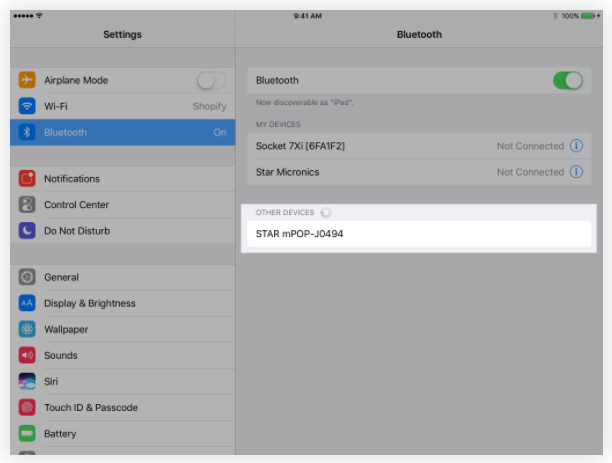
Task: Open Touch ID & Passcode settings
Action: coord(123,407)
